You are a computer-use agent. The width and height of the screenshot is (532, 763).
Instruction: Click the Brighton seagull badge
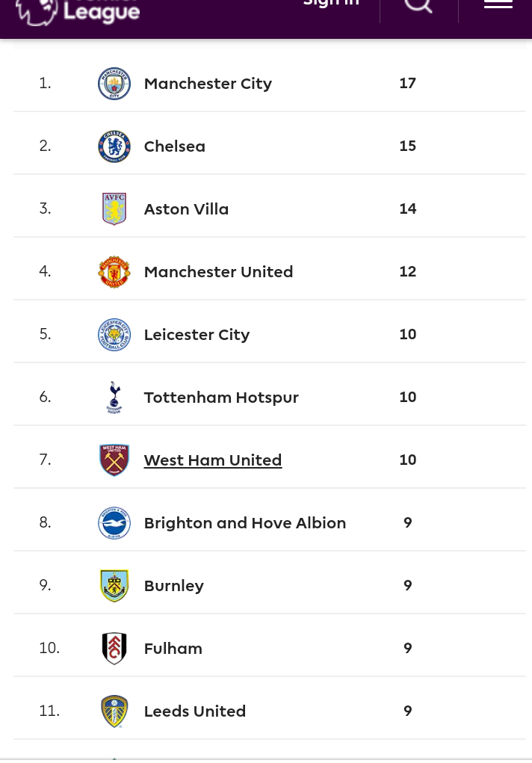[114, 523]
